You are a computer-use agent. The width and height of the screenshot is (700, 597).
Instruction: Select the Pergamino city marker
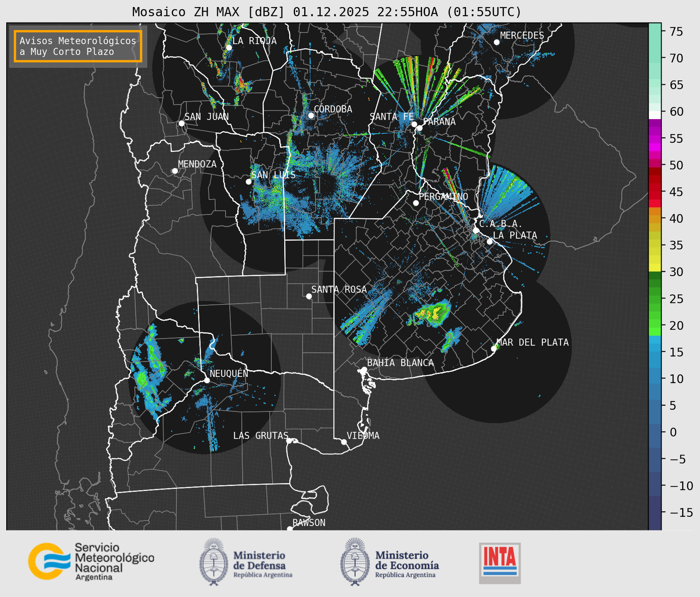pyautogui.click(x=416, y=203)
